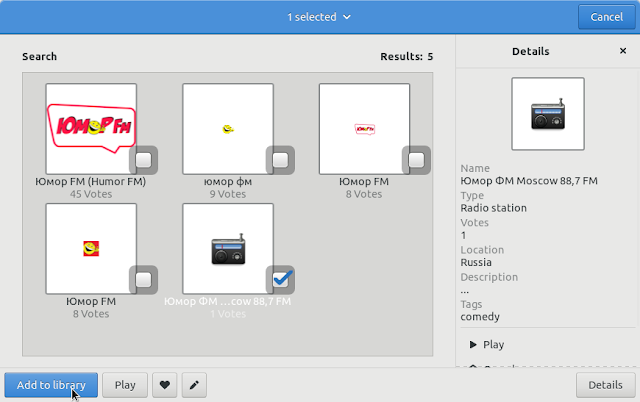Click the heart favorite icon button
The image size is (640, 402).
pyautogui.click(x=164, y=385)
